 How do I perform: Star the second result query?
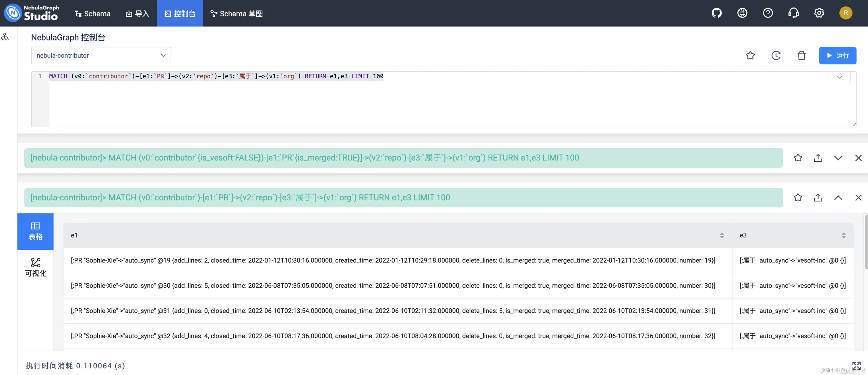pos(798,198)
